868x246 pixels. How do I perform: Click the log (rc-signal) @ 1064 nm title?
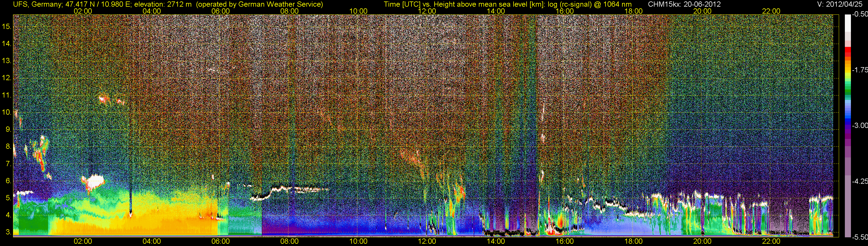tap(590, 4)
